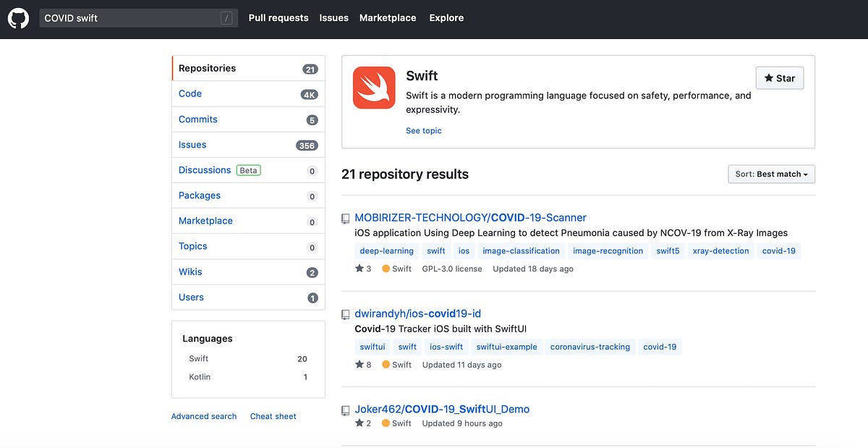The width and height of the screenshot is (868, 448).
Task: Click the yellow Swift language dot
Action: pos(386,268)
